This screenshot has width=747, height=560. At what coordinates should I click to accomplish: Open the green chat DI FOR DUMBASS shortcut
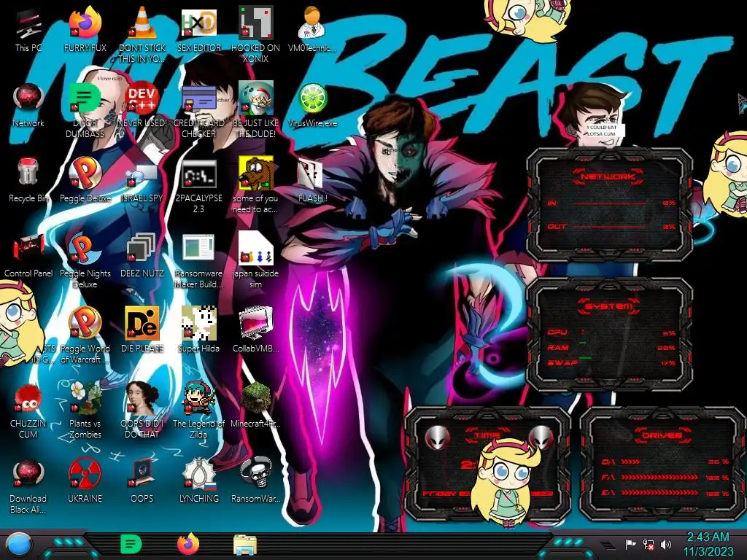coord(85,111)
